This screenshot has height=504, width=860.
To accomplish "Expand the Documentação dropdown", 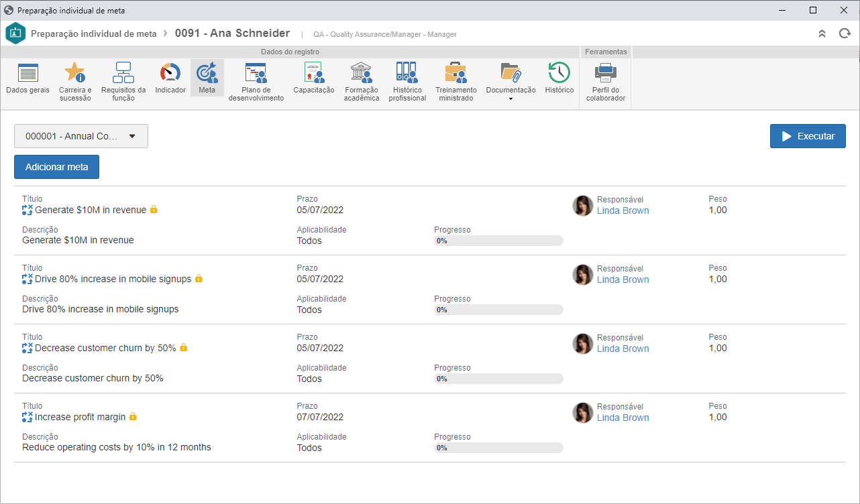I will [510, 82].
